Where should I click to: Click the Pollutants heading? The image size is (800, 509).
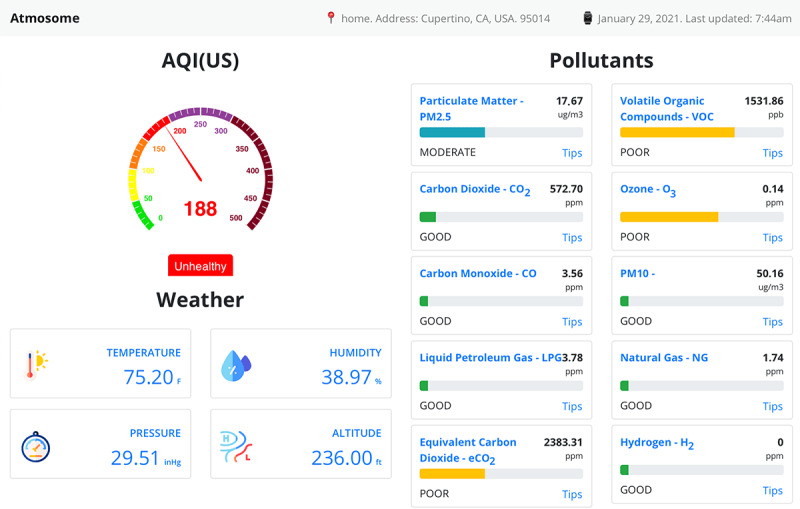coord(602,61)
